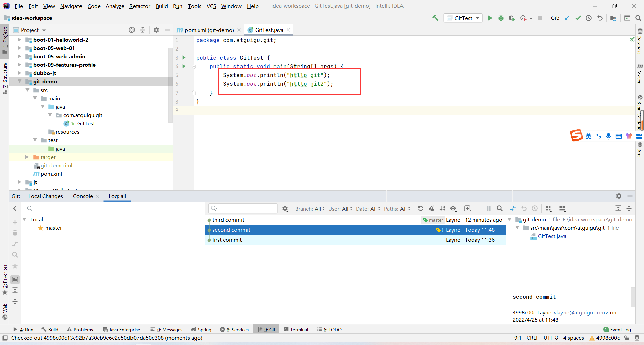Screen dimensions: 644x345
Task: Open Git tool window settings gear
Action: (x=619, y=196)
